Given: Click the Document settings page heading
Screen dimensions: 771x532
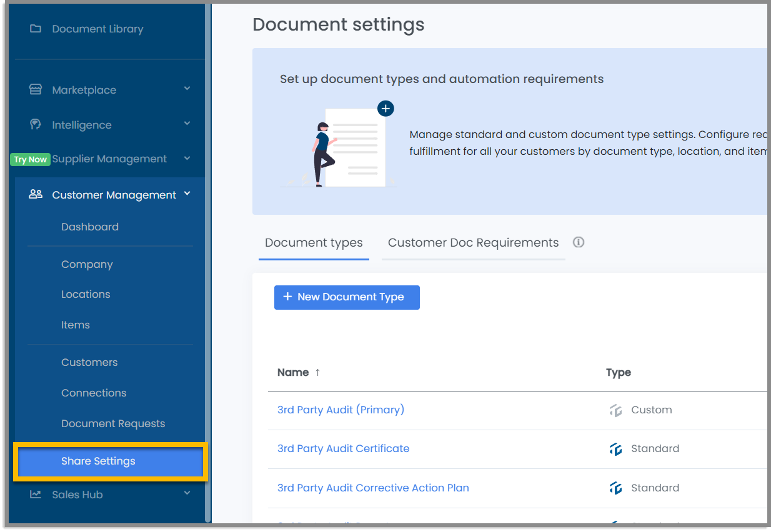Looking at the screenshot, I should (339, 24).
